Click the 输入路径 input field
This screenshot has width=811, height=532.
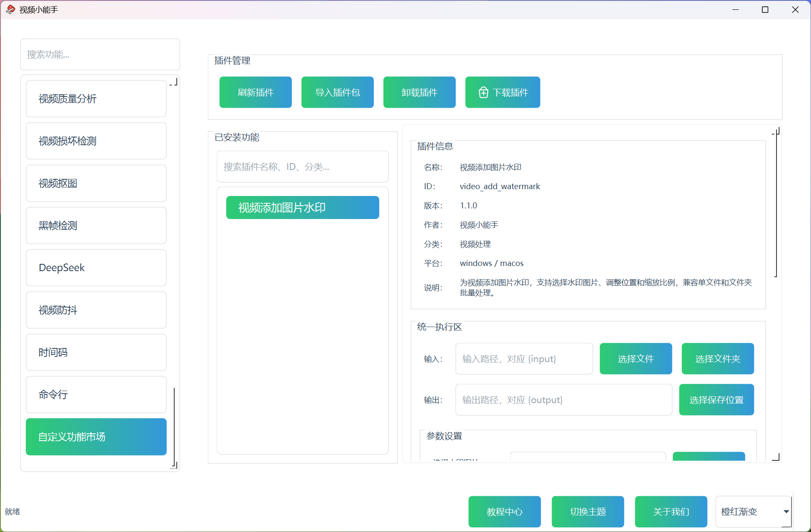click(524, 359)
